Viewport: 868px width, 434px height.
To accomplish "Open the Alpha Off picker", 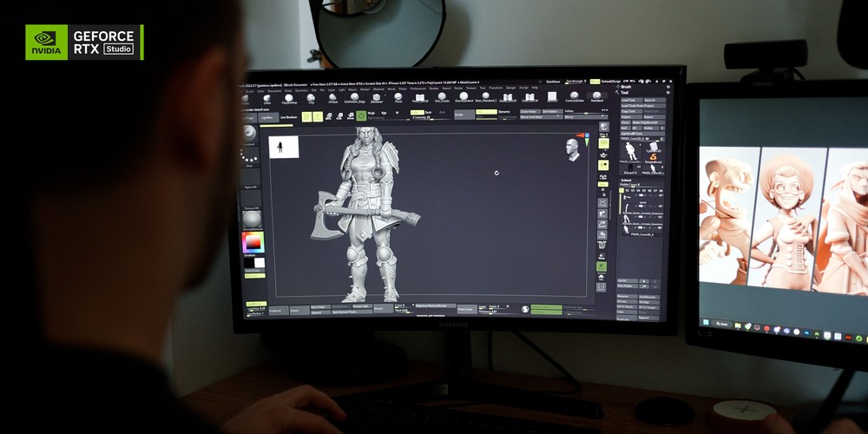I will click(x=251, y=178).
